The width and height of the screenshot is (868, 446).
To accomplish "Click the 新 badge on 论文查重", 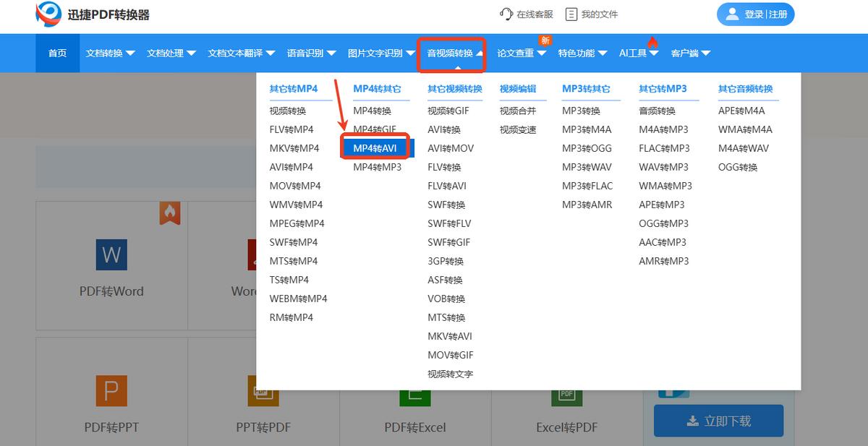I will point(545,40).
